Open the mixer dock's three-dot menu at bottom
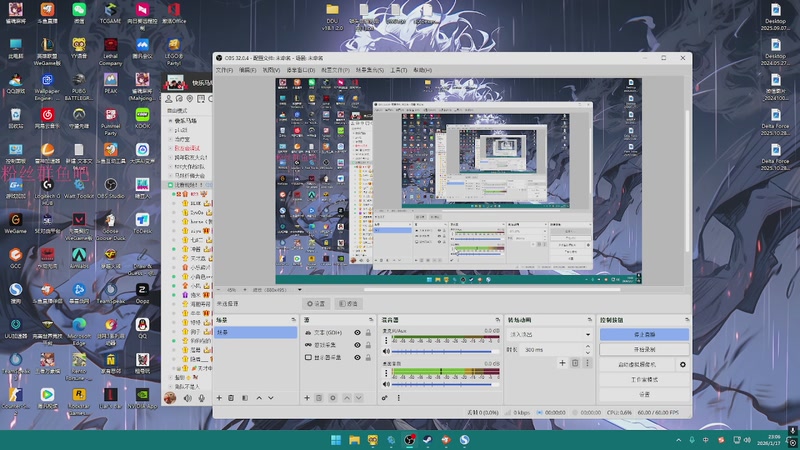 398,398
